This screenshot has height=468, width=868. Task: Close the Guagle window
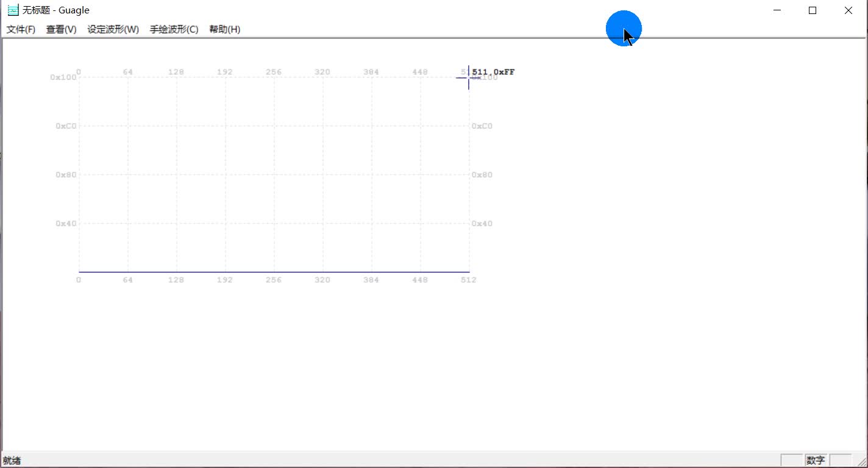coord(848,10)
